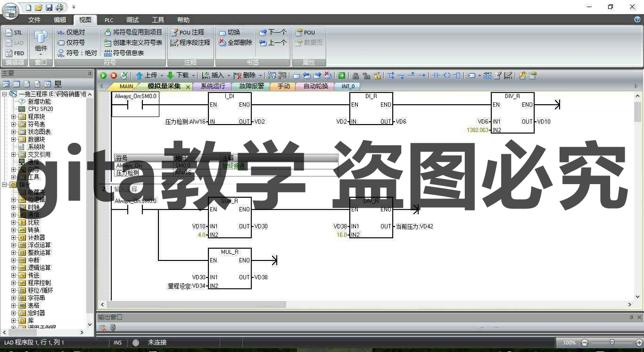This screenshot has height=352, width=644.
Task: Click 全部删除 bookmarks button
Action: click(x=236, y=42)
